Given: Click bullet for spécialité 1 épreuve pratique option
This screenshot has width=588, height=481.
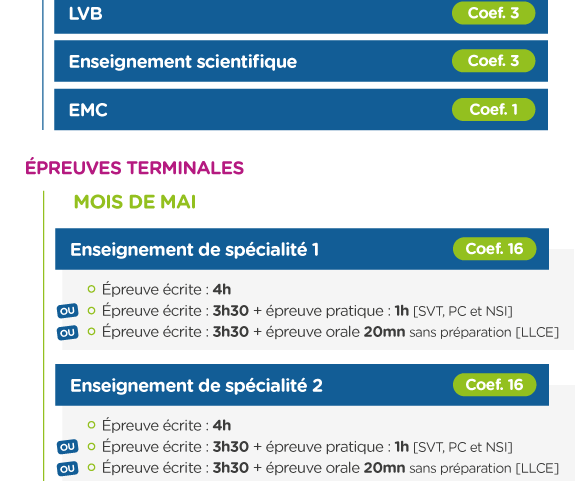Looking at the screenshot, I should (92, 310).
